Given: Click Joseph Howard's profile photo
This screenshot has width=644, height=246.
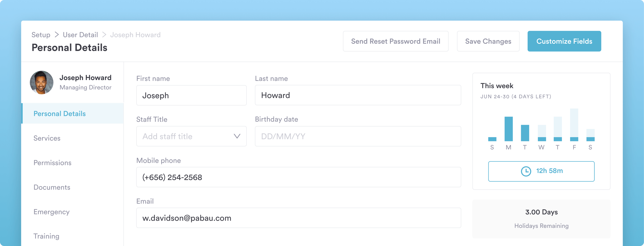Looking at the screenshot, I should click(x=42, y=83).
